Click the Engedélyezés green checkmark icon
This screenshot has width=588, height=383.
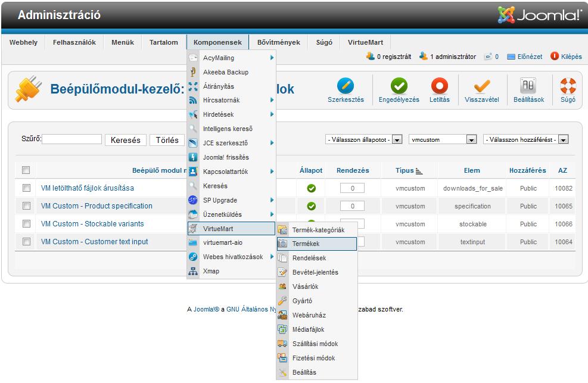click(x=399, y=86)
